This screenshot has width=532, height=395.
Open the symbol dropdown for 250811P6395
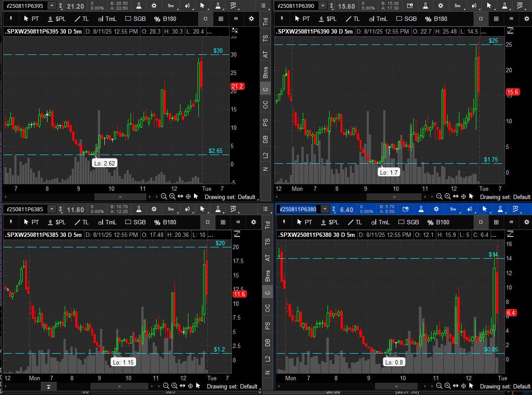(x=52, y=6)
